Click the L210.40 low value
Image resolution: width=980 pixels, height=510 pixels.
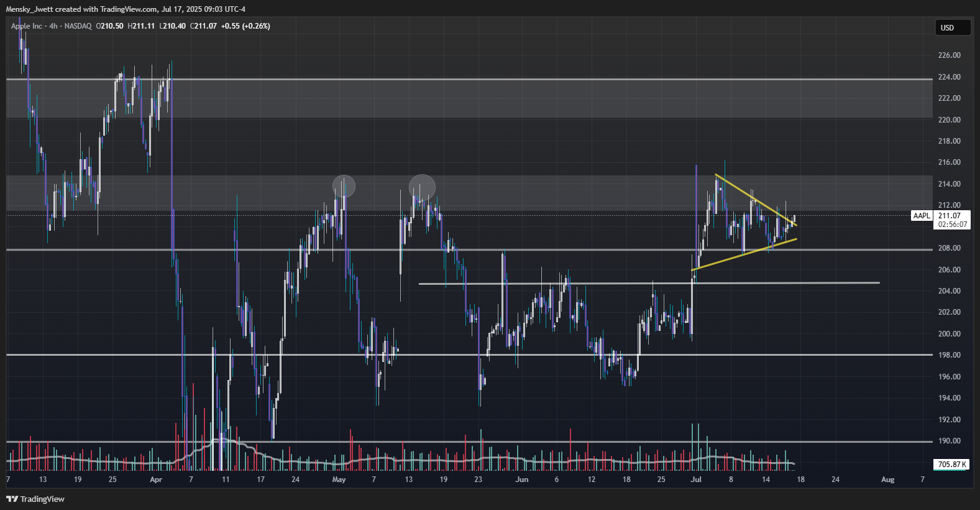point(172,26)
